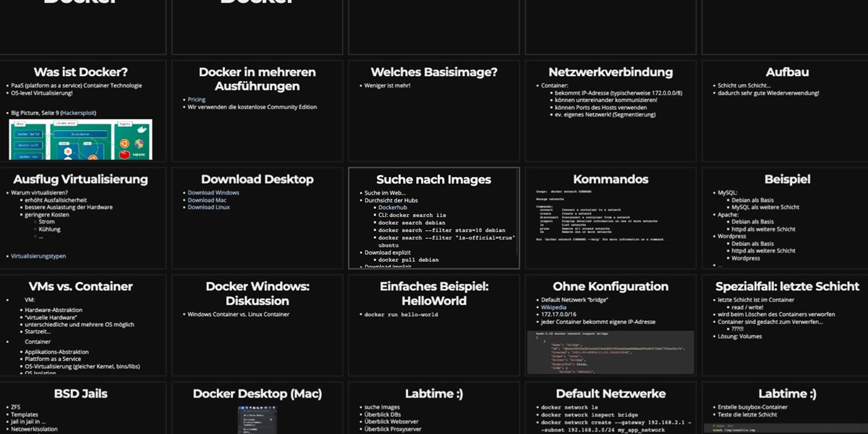Click the Download Linux link
Image resolution: width=868 pixels, height=434 pixels.
coord(208,207)
